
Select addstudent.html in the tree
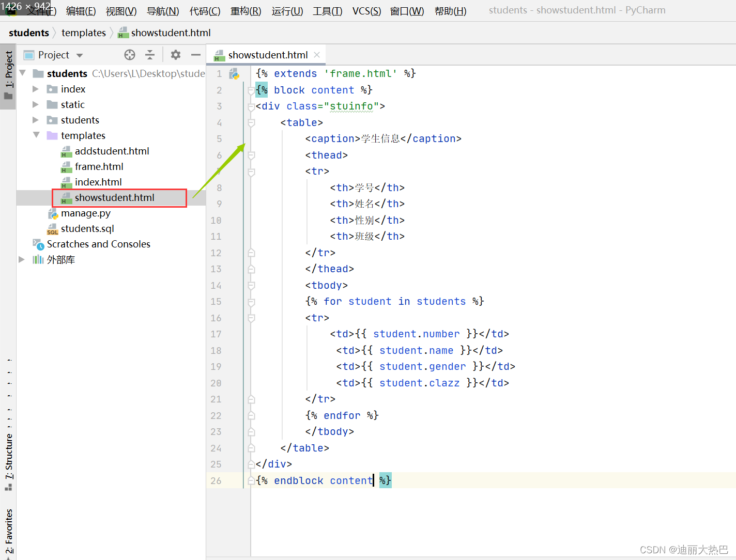[x=112, y=151]
